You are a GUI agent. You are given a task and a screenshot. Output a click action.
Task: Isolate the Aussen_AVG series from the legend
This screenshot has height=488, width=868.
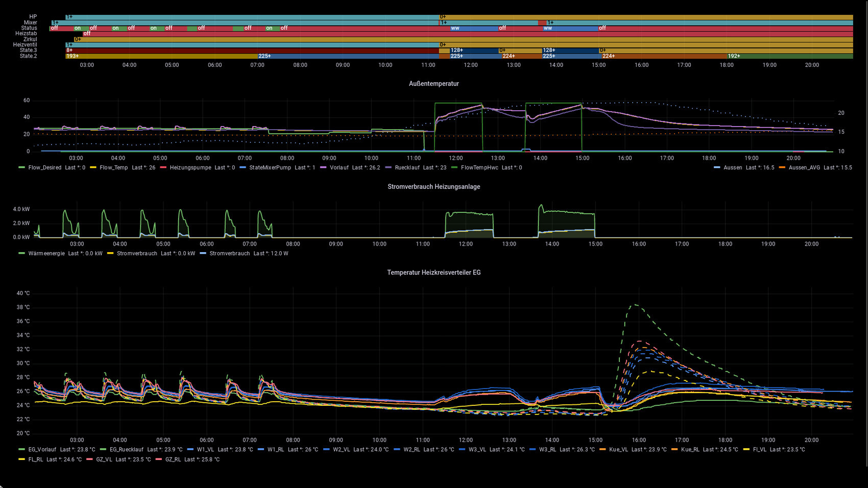(804, 167)
